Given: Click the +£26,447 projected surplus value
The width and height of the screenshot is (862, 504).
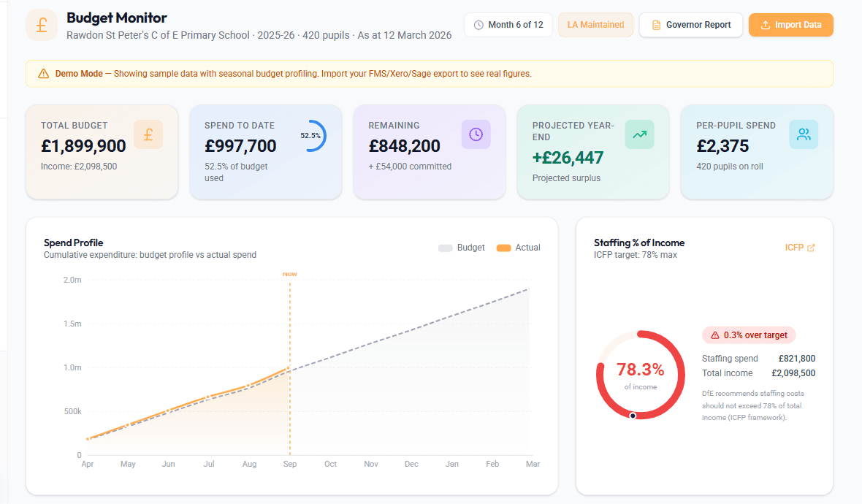Looking at the screenshot, I should point(568,158).
